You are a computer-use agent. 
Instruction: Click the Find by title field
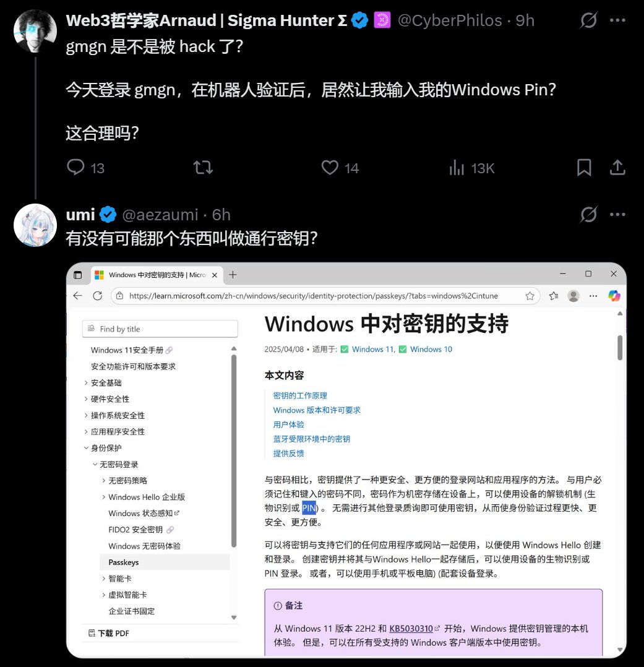[160, 329]
